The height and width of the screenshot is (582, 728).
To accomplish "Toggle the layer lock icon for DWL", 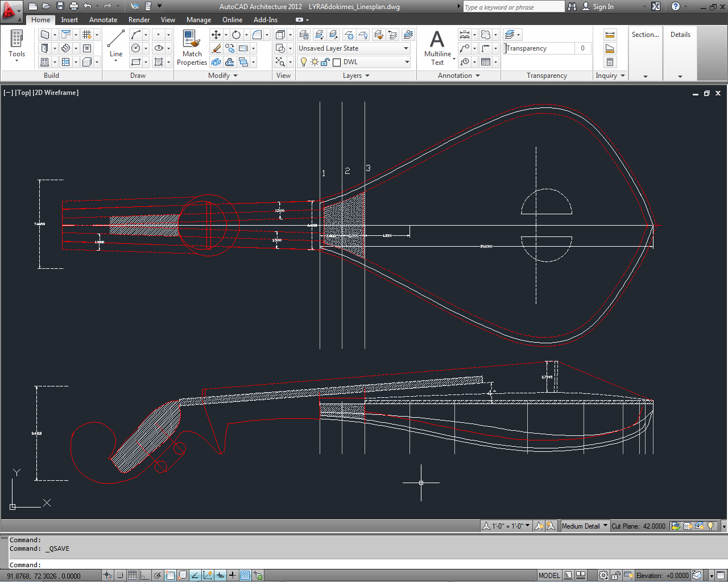I will [325, 62].
